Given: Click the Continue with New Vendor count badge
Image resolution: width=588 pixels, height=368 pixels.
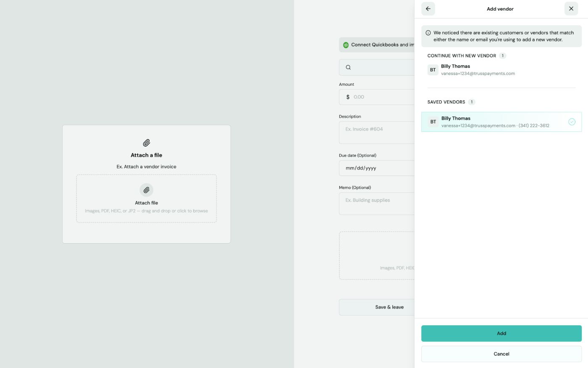Looking at the screenshot, I should (502, 56).
